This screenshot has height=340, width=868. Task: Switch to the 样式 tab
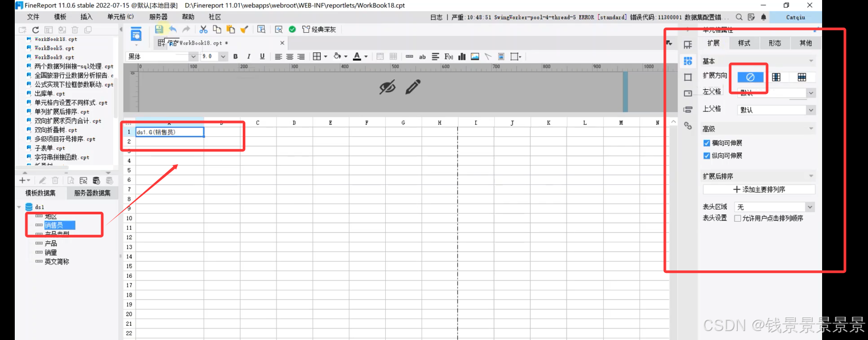pyautogui.click(x=744, y=43)
